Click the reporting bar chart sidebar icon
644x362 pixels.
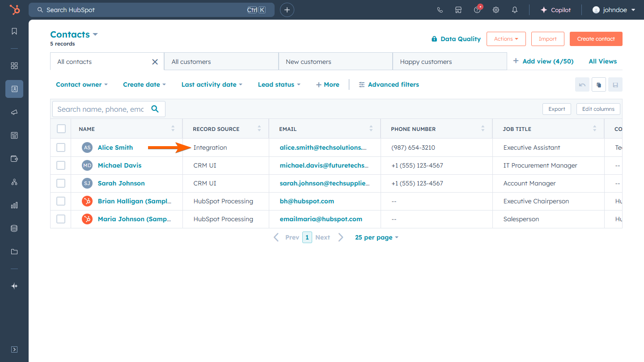[14, 205]
